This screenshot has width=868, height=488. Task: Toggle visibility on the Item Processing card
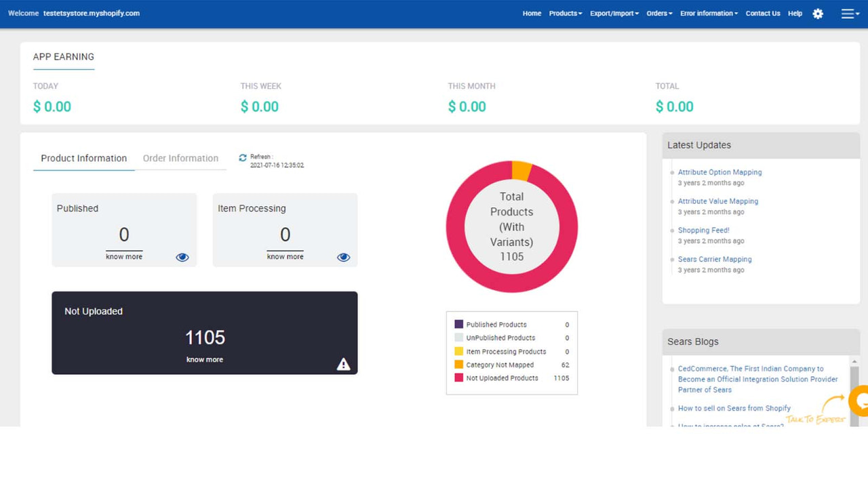(x=343, y=257)
